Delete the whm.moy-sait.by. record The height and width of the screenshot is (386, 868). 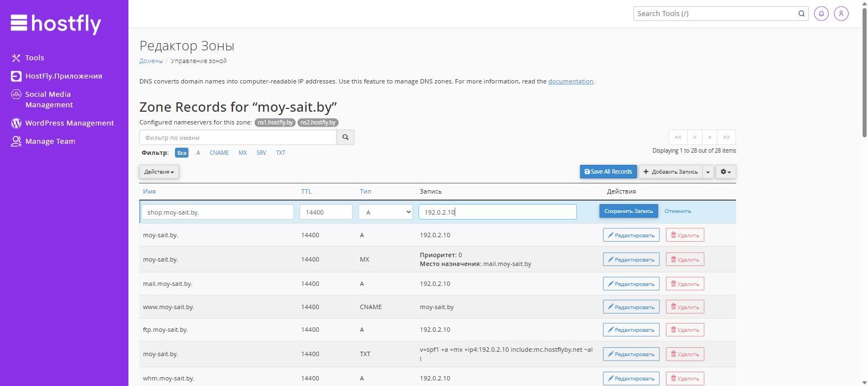(685, 378)
